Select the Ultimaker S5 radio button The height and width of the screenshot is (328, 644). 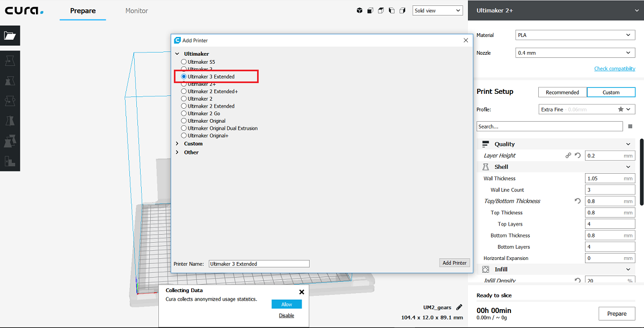(x=184, y=62)
